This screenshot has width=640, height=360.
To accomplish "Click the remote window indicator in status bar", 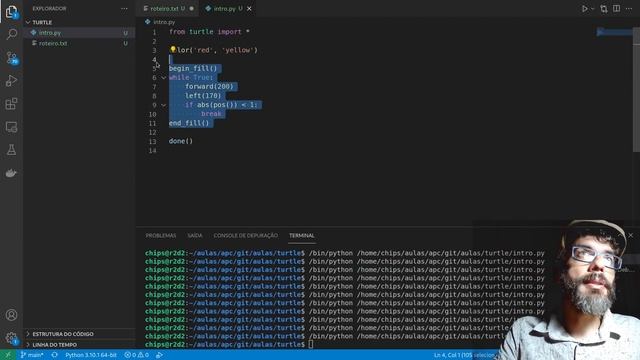I will tap(8, 355).
